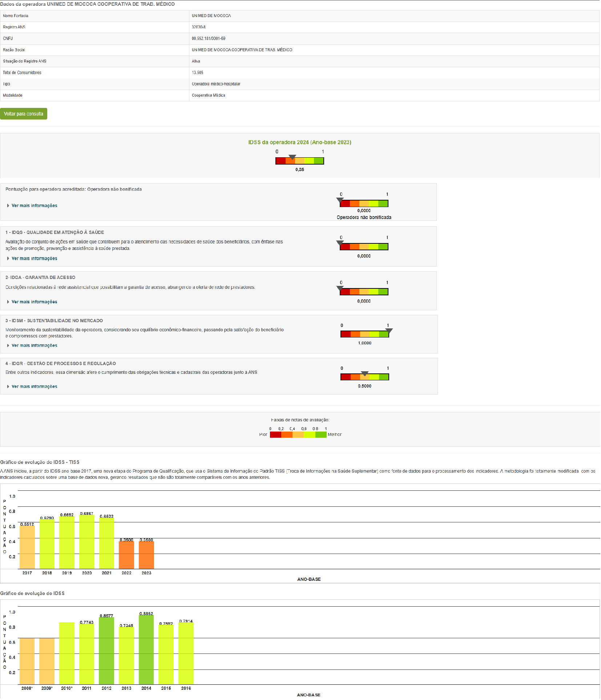Click the Total de Consumidores value 13.505
The height and width of the screenshot is (700, 601).
coord(198,73)
